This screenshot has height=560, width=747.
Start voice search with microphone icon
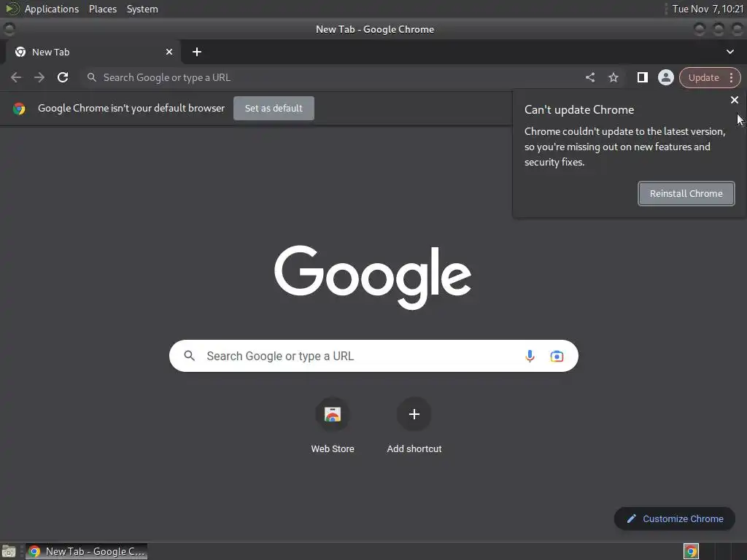click(x=530, y=356)
